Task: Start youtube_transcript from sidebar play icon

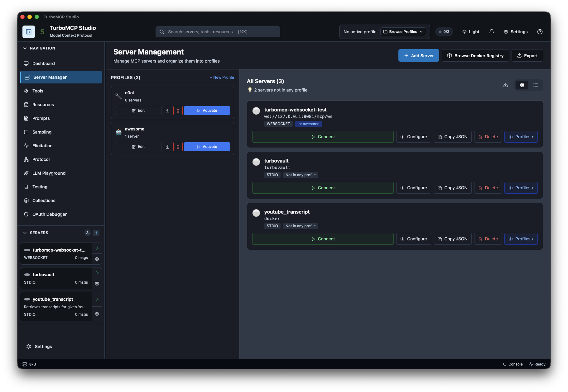Action: tap(97, 299)
